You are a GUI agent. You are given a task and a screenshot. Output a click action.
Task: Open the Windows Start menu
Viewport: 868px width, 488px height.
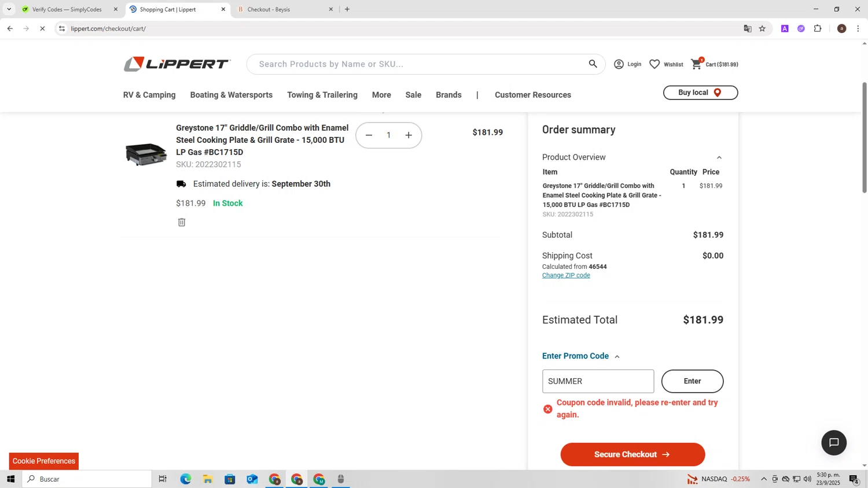click(10, 479)
